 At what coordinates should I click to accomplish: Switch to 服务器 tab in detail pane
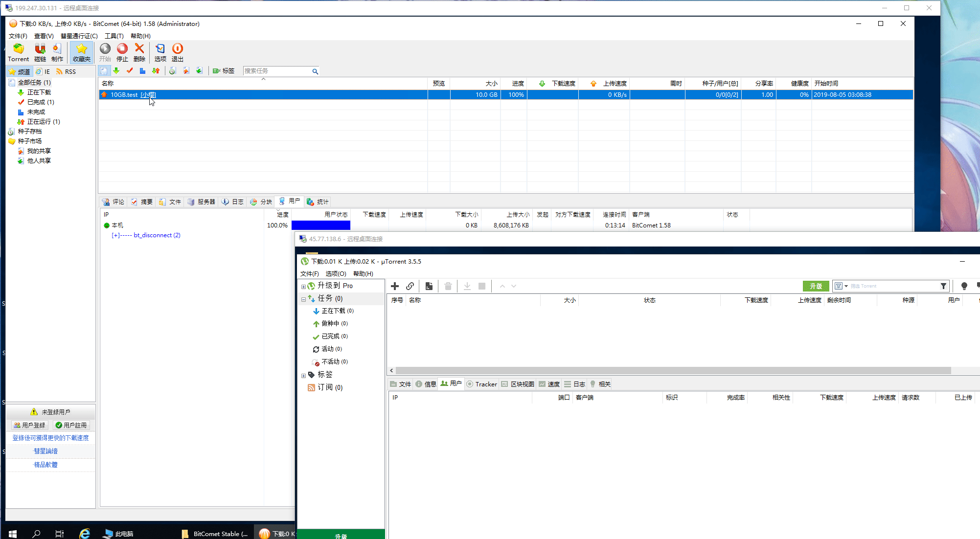[x=201, y=202]
